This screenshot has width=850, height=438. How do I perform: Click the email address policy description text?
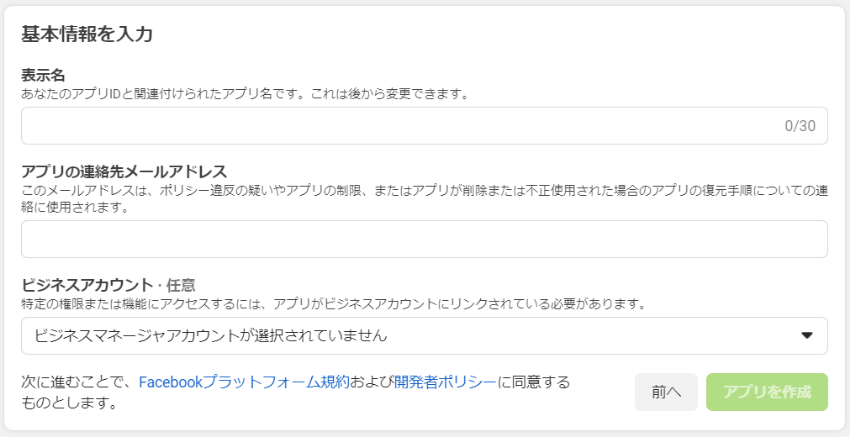428,199
